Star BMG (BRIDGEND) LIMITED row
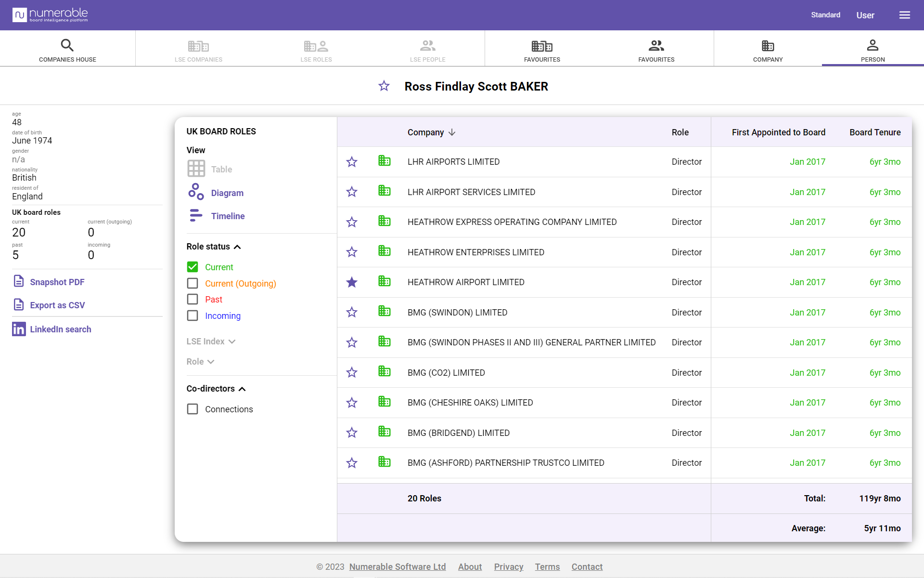Viewport: 924px width, 578px height. pyautogui.click(x=352, y=433)
